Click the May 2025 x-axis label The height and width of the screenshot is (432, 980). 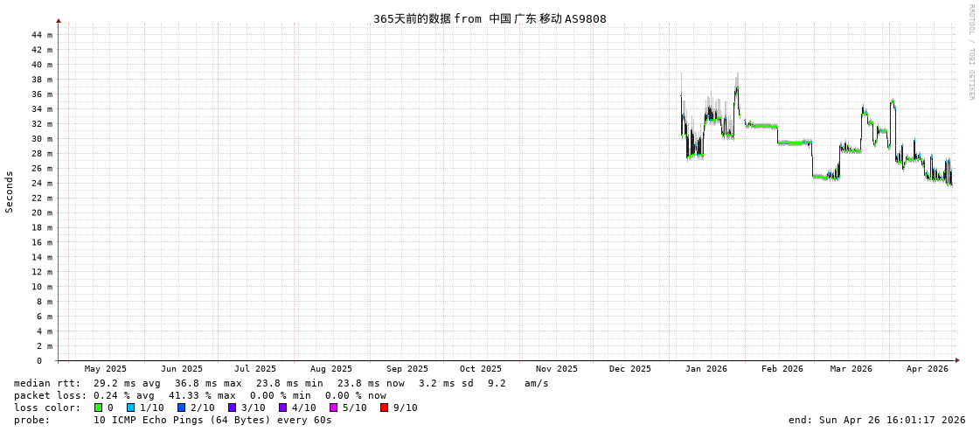105,369
